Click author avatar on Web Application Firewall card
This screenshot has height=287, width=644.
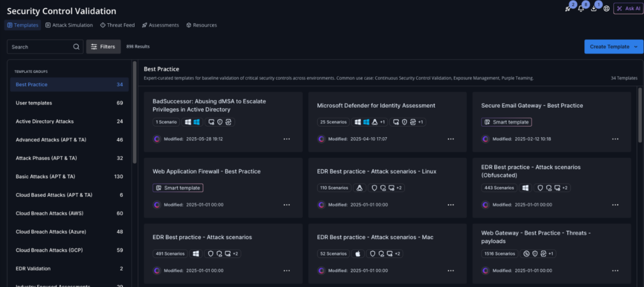pyautogui.click(x=157, y=205)
